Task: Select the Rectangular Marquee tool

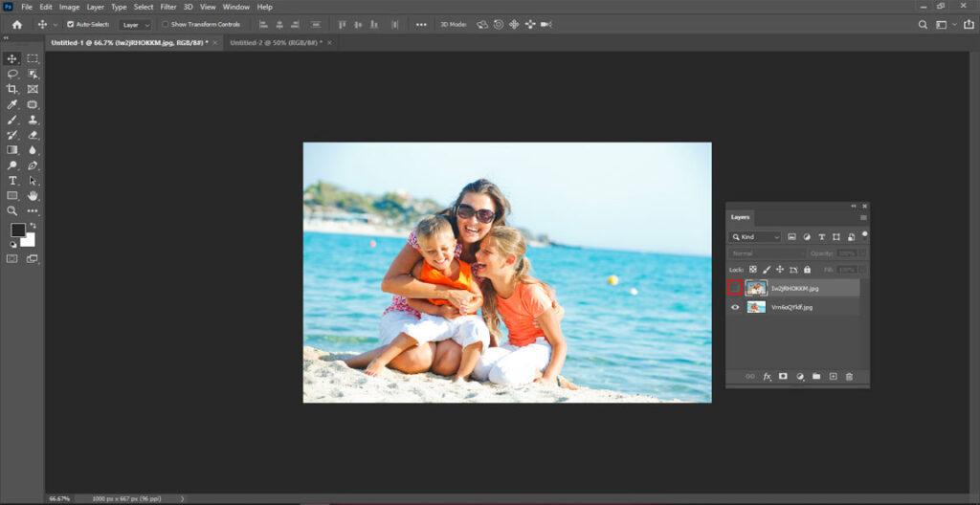Action: pos(33,58)
